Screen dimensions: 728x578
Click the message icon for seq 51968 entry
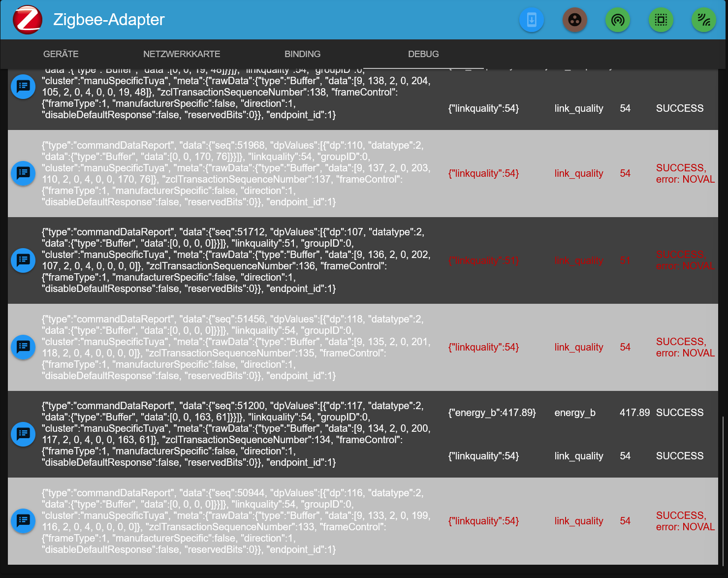pyautogui.click(x=23, y=173)
